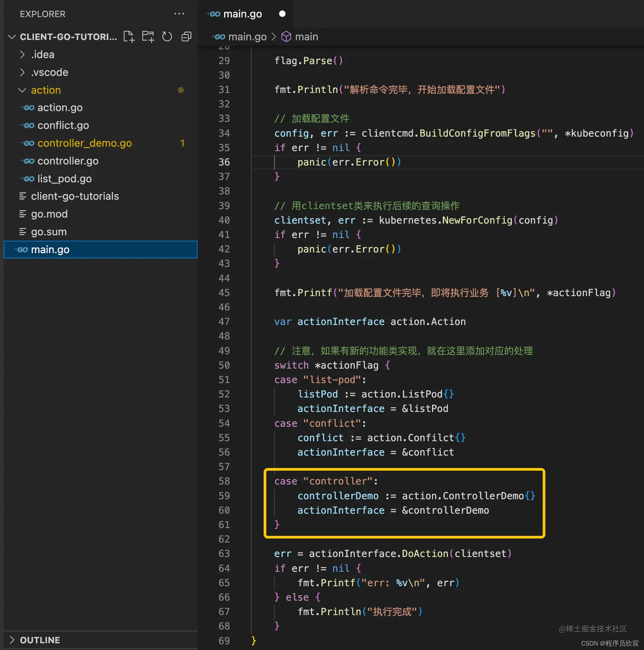
Task: Click case "list-pod" on line 51
Action: (320, 380)
